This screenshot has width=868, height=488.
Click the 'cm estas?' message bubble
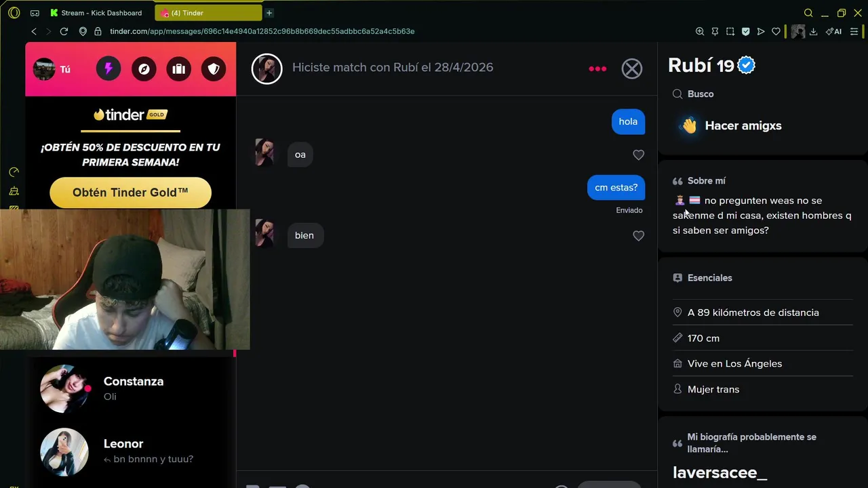pyautogui.click(x=616, y=188)
